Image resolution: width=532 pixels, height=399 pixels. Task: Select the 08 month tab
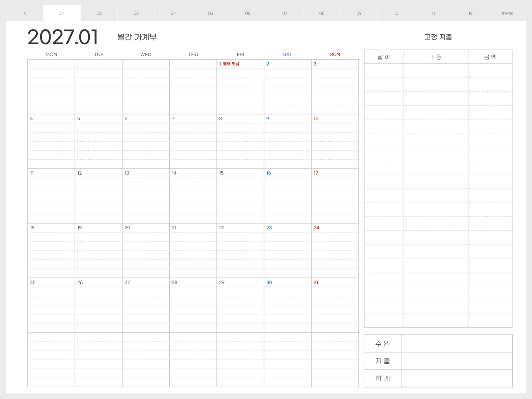[322, 13]
